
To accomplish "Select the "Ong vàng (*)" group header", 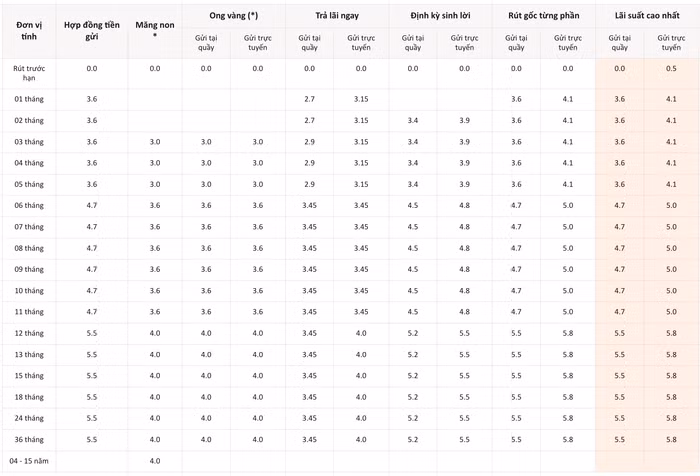I will pos(232,15).
